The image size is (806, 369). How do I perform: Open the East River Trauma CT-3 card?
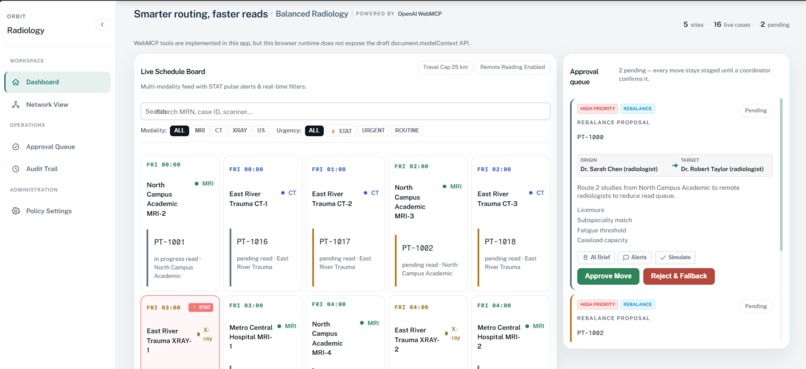pos(510,224)
